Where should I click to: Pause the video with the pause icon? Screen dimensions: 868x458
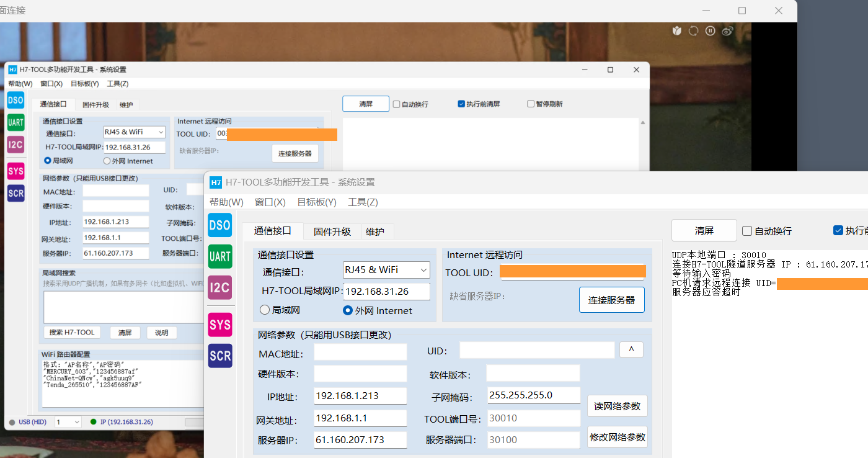[711, 31]
